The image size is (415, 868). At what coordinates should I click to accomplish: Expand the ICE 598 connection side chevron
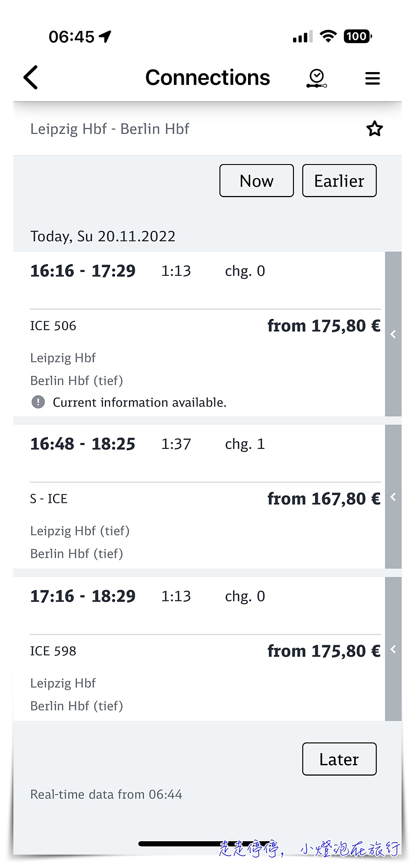[x=393, y=649]
